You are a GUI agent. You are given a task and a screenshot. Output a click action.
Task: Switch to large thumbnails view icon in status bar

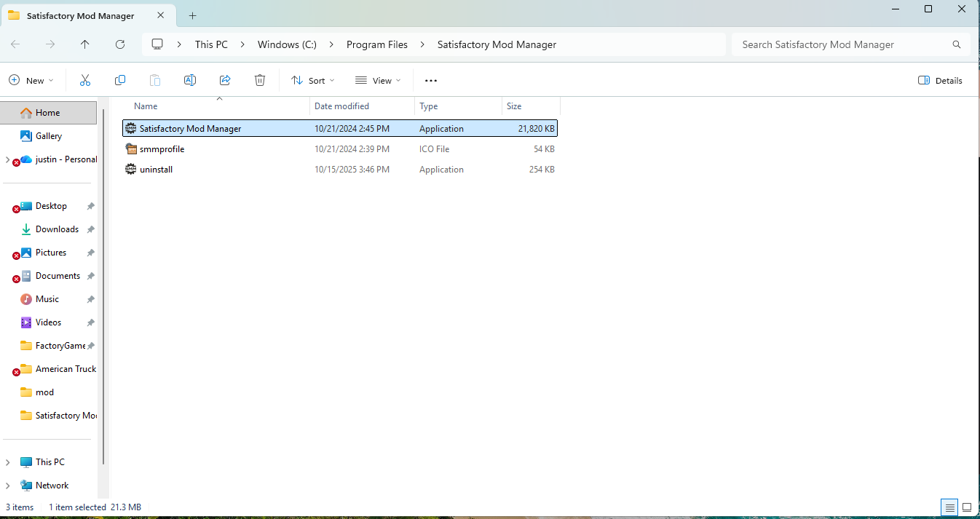(x=967, y=507)
